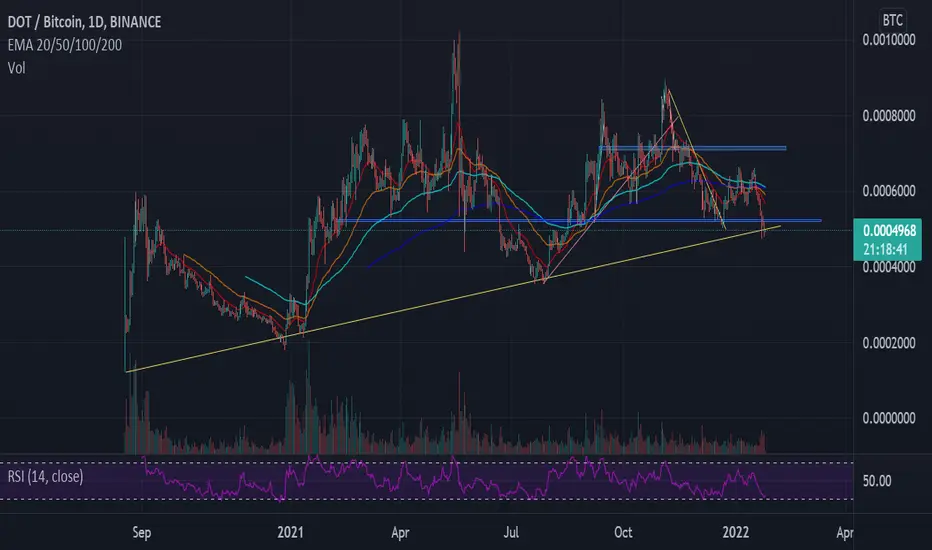This screenshot has height=550, width=932.
Task: Click the 2021 label on time axis
Action: tap(290, 532)
